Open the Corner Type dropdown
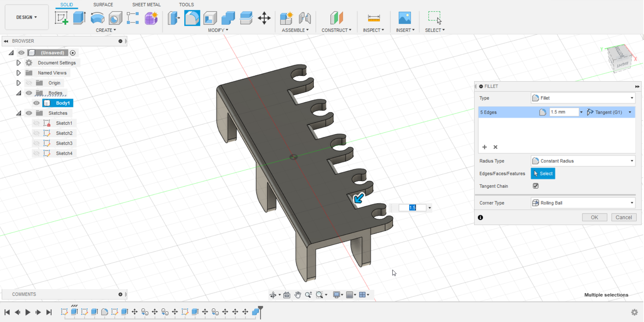The image size is (644, 322). pyautogui.click(x=583, y=203)
